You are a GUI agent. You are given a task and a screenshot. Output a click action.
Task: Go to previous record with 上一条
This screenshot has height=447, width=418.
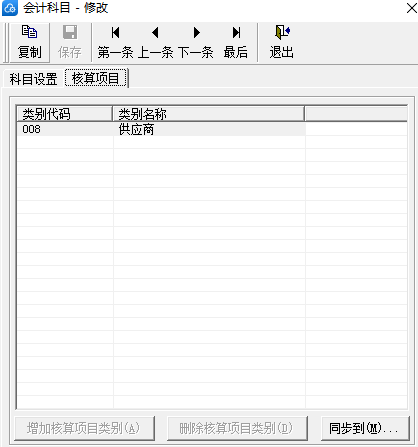(155, 42)
